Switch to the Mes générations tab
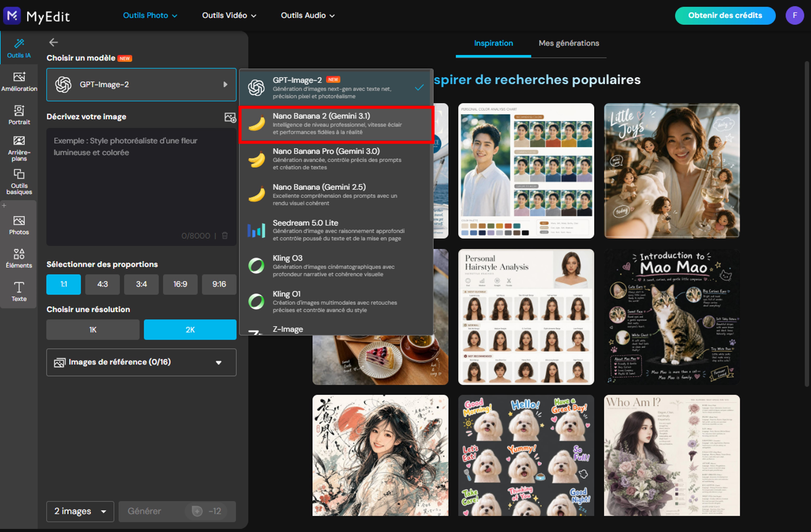The width and height of the screenshot is (811, 532). tap(569, 43)
